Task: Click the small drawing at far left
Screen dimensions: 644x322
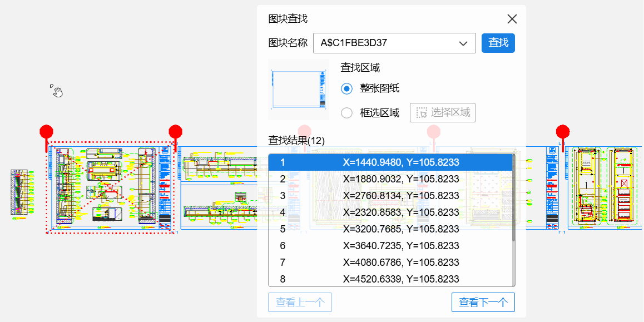Action: [19, 192]
